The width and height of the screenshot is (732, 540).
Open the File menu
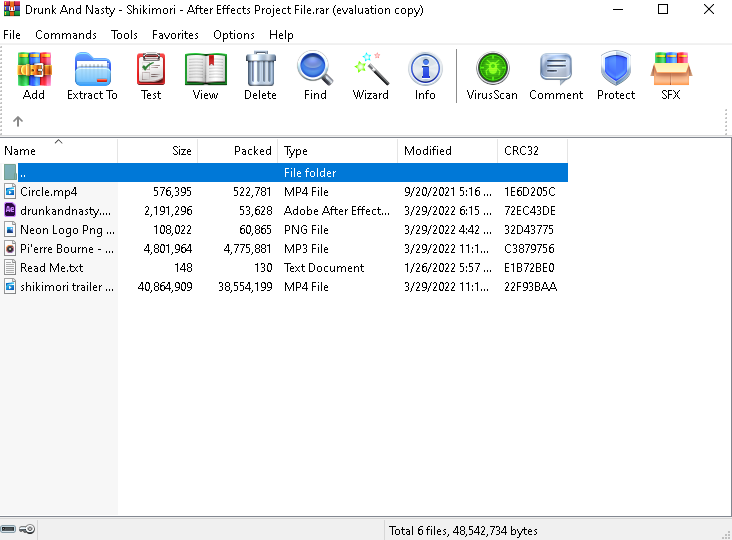point(12,35)
